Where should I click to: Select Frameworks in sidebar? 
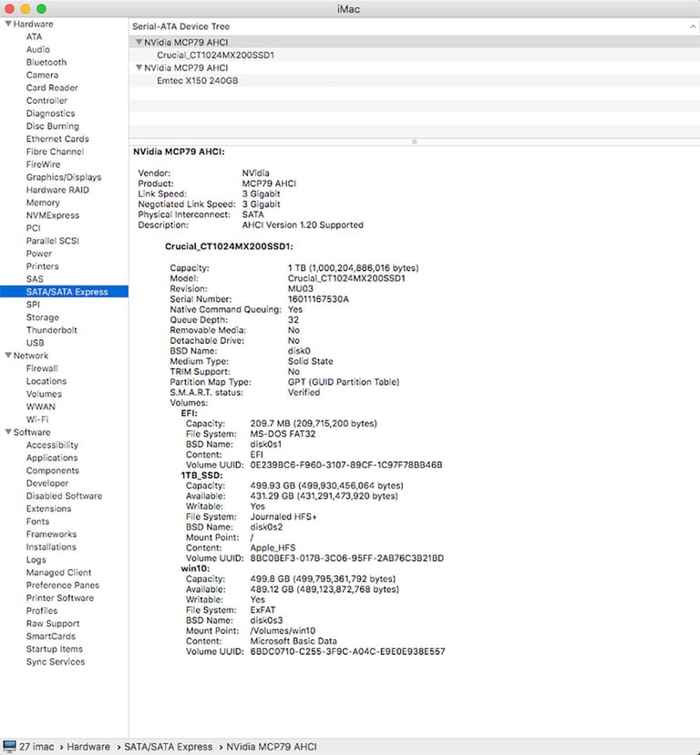click(x=51, y=534)
